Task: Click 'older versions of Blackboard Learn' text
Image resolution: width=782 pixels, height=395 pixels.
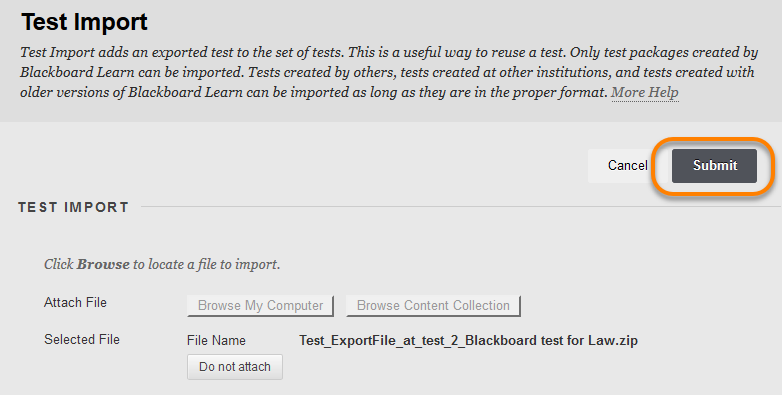Action: (131, 92)
